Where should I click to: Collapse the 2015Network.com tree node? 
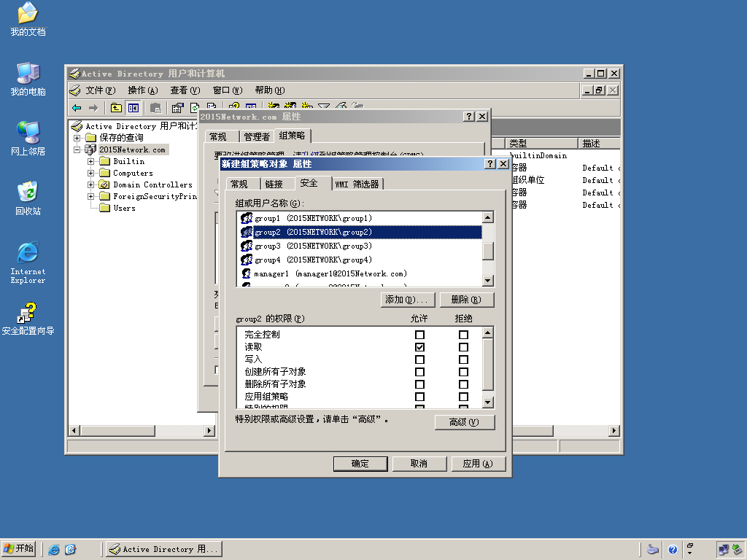pos(77,149)
